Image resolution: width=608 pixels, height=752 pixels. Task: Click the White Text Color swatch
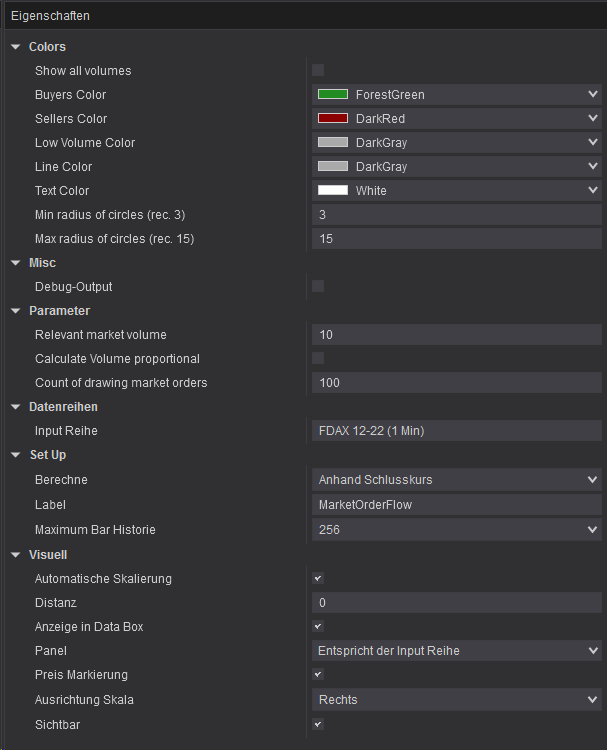click(333, 190)
